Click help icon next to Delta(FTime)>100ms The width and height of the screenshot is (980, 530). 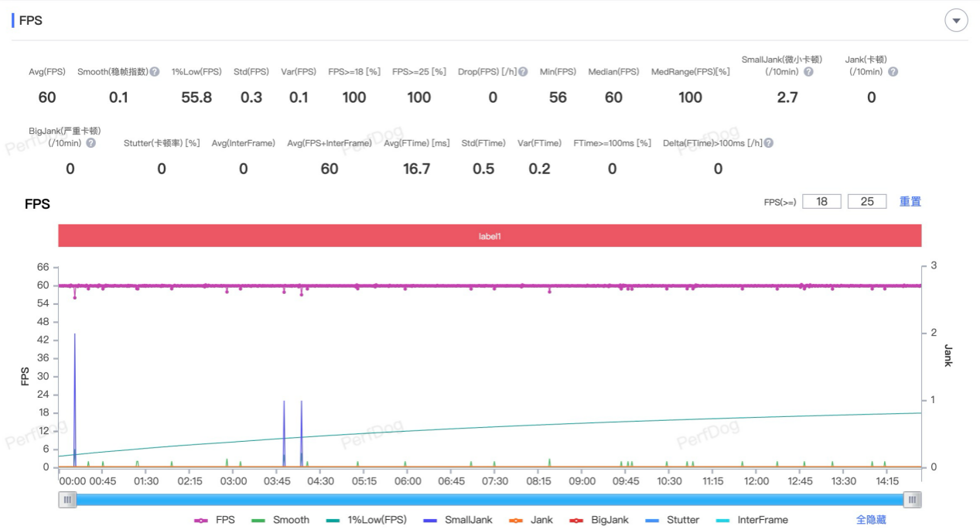point(768,143)
